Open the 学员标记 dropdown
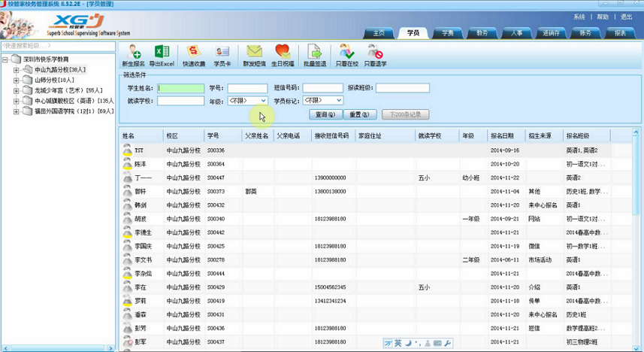 323,100
